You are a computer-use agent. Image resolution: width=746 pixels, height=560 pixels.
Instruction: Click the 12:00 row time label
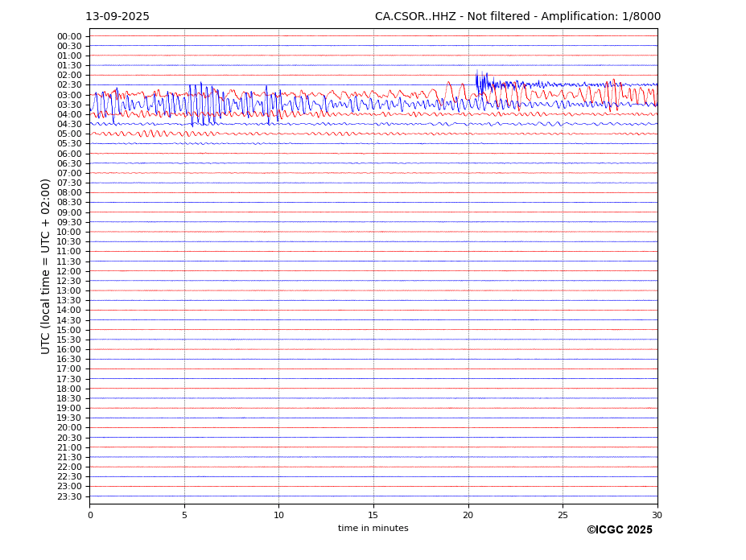(x=69, y=272)
